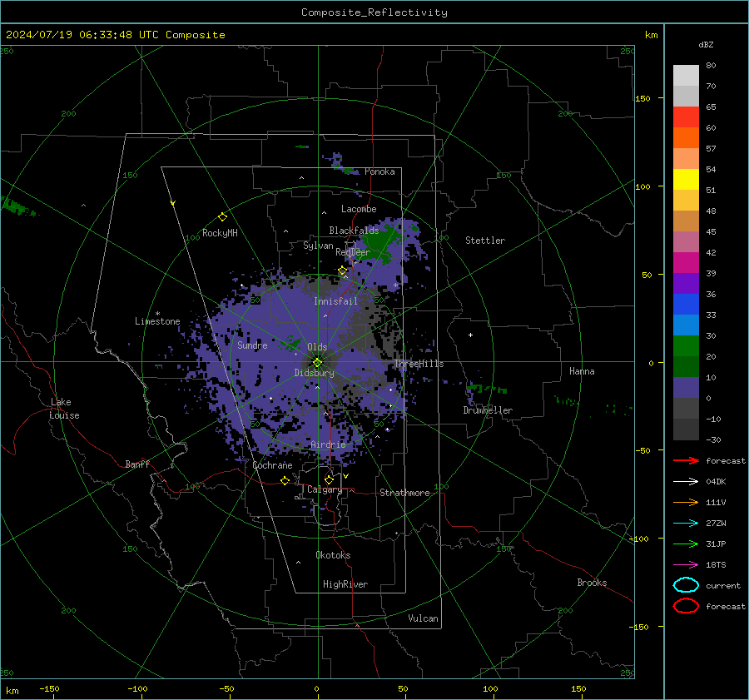Click the RockyMH label
749x700 pixels.
pyautogui.click(x=220, y=233)
